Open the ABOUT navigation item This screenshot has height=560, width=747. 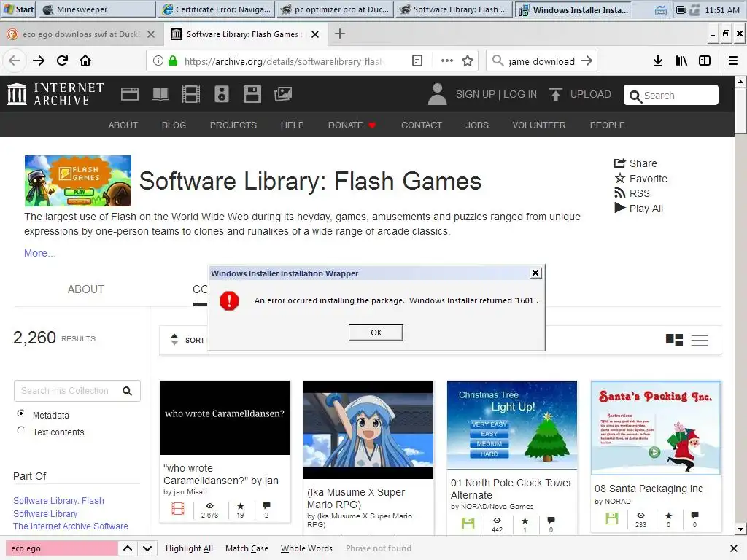click(123, 125)
